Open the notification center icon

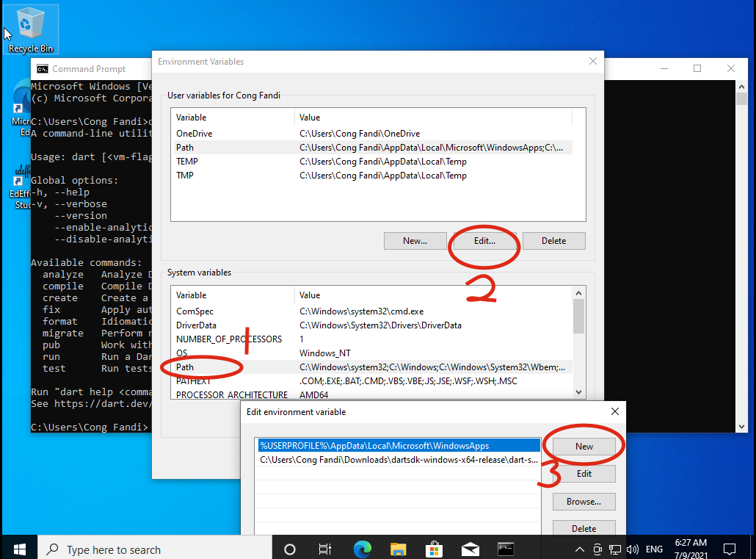(730, 549)
